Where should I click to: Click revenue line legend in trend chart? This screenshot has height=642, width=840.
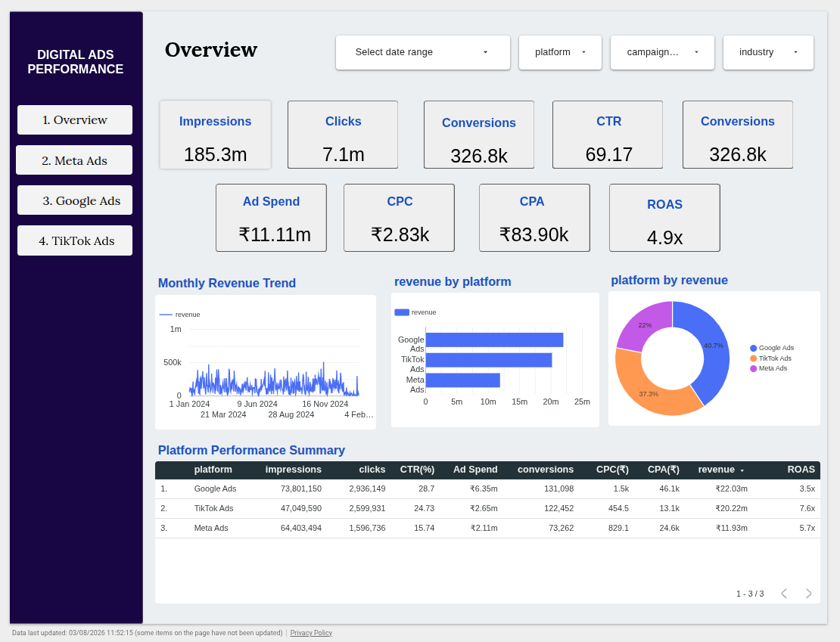pos(180,315)
